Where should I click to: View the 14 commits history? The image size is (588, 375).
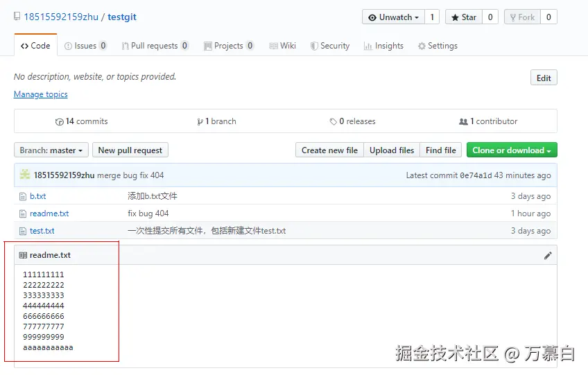[81, 121]
